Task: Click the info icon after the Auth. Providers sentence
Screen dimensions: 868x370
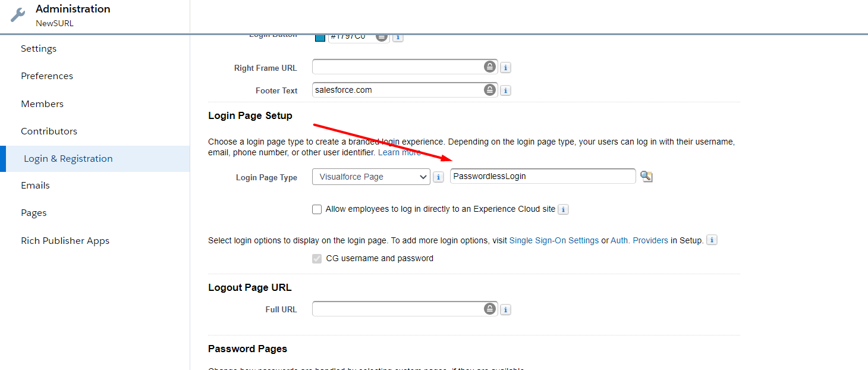Action: pyautogui.click(x=712, y=240)
